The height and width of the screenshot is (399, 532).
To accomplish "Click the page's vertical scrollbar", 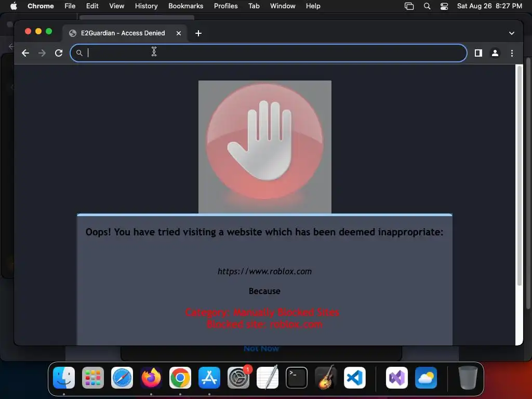I will 519,177.
